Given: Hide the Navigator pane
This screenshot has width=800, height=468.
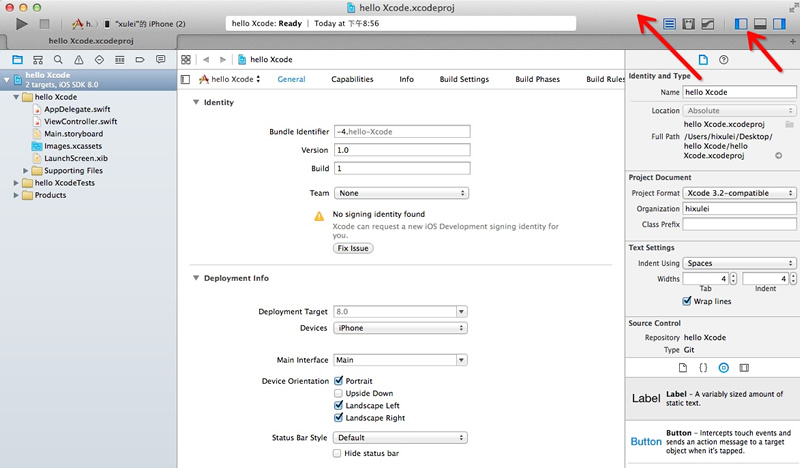Looking at the screenshot, I should [741, 23].
